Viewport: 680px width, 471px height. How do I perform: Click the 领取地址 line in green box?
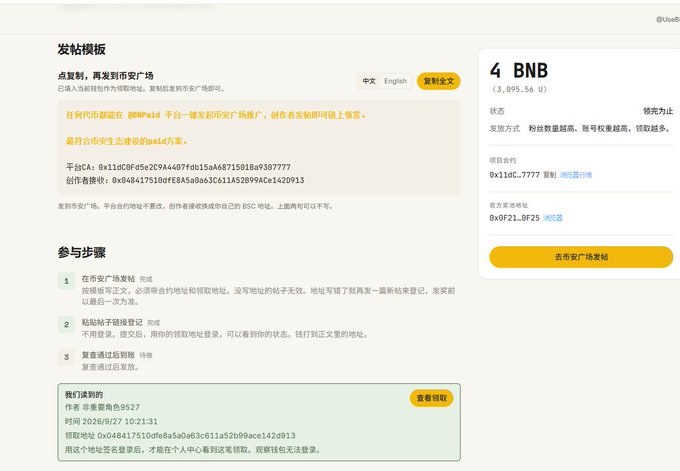(x=180, y=435)
